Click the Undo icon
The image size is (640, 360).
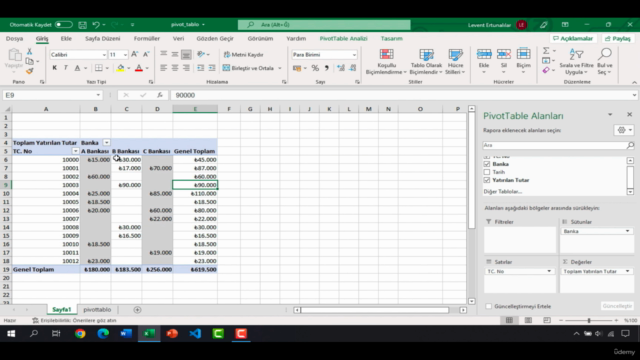click(96, 25)
